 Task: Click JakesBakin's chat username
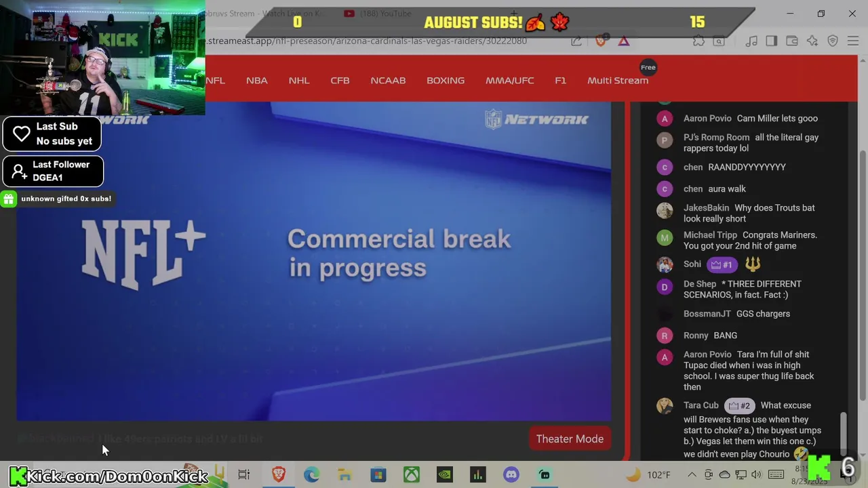tap(706, 207)
